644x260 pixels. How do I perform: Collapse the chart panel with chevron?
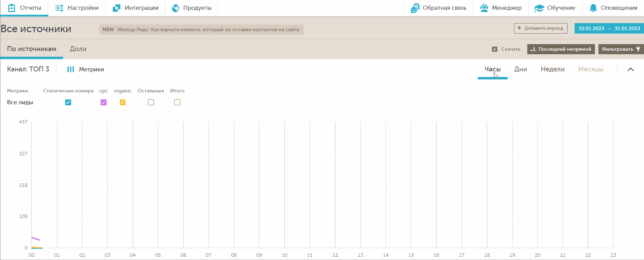[631, 69]
